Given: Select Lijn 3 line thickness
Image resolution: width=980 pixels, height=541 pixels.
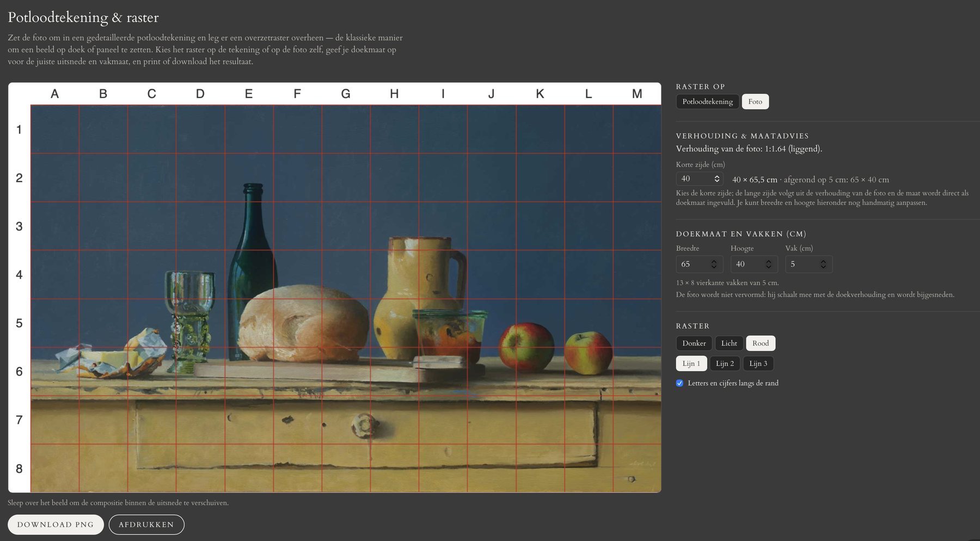Looking at the screenshot, I should tap(758, 364).
